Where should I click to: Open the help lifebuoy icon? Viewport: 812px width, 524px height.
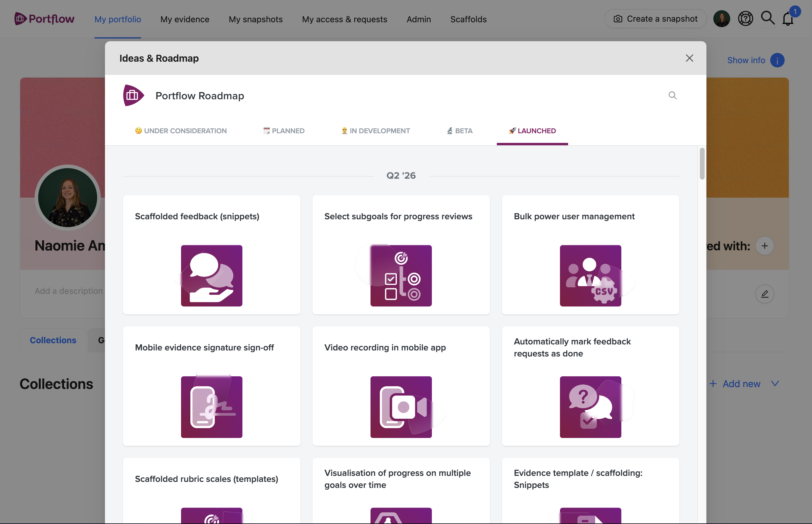pyautogui.click(x=745, y=19)
